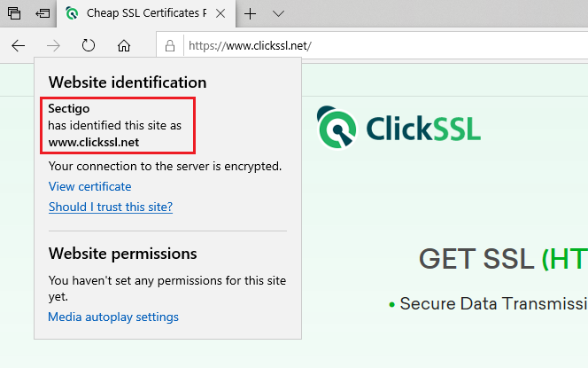Close the Cheap SSL Certificates tab

click(220, 14)
